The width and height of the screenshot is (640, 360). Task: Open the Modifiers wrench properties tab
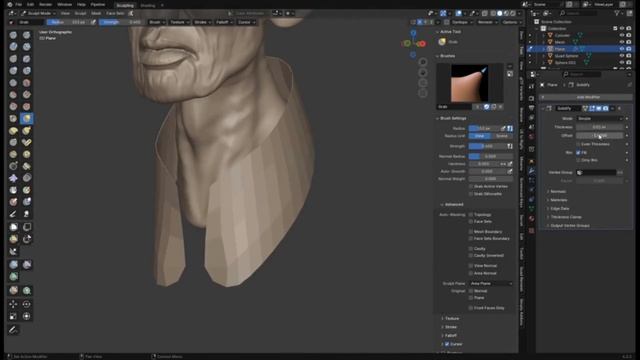tap(531, 170)
